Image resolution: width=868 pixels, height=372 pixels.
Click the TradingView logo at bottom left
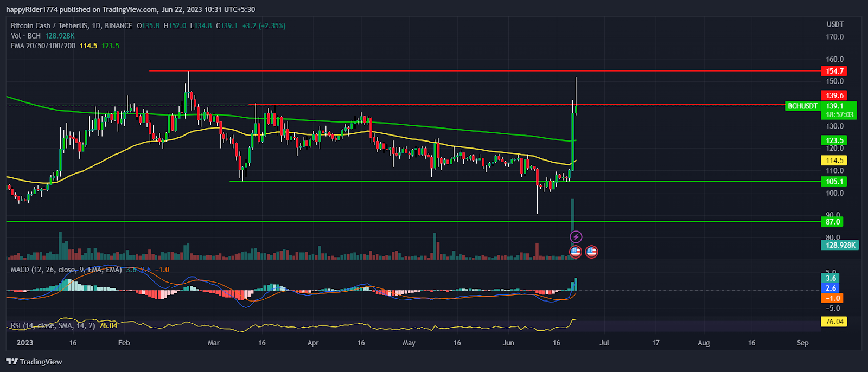[34, 362]
